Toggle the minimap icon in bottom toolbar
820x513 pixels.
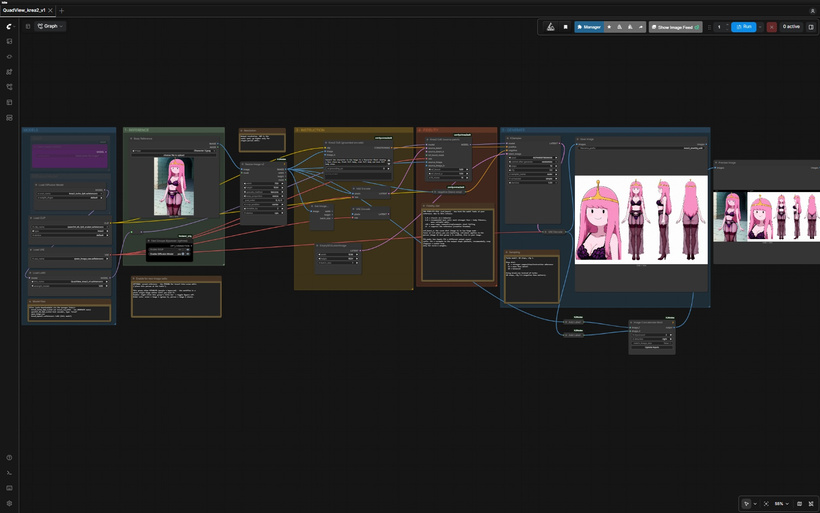[799, 504]
